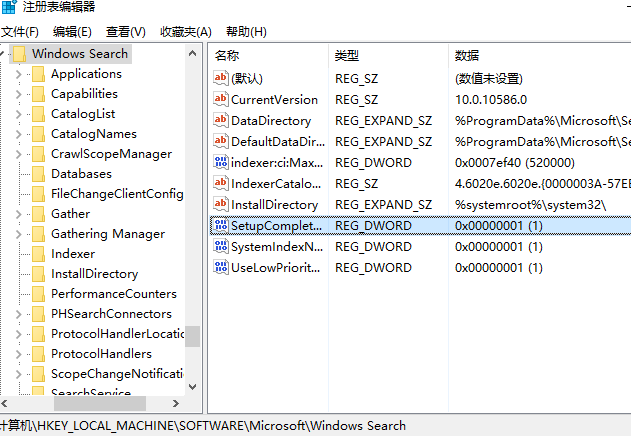Expand the CatalogNames tree node
Viewport: 631px width, 436px height.
pyautogui.click(x=18, y=134)
